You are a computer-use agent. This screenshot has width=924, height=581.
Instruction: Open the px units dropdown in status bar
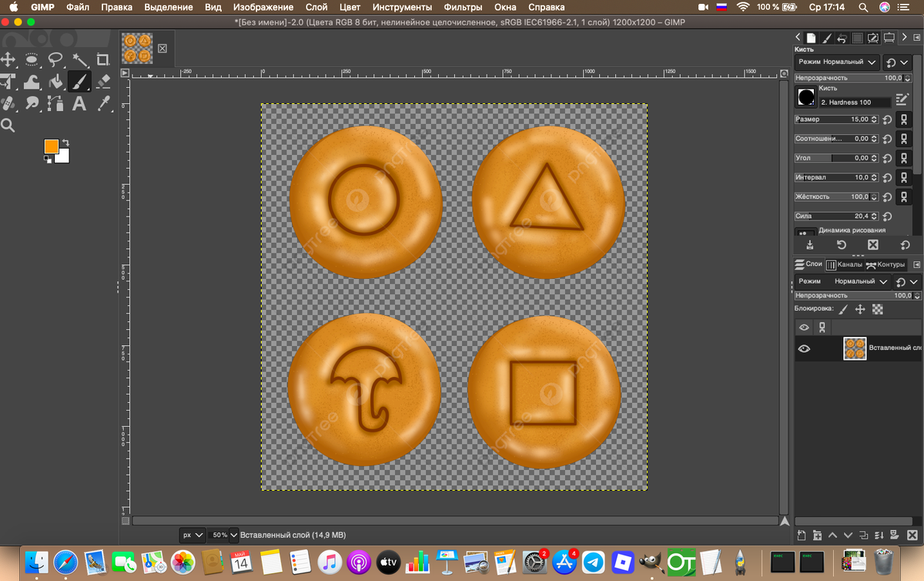(192, 535)
